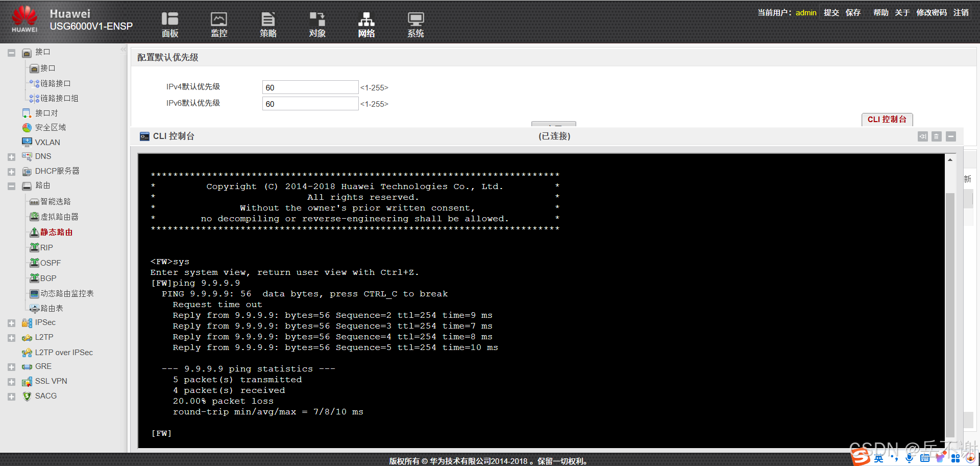Screen dimensions: 980x466
Task: Click the SSL VPN icon
Action: [x=27, y=381]
